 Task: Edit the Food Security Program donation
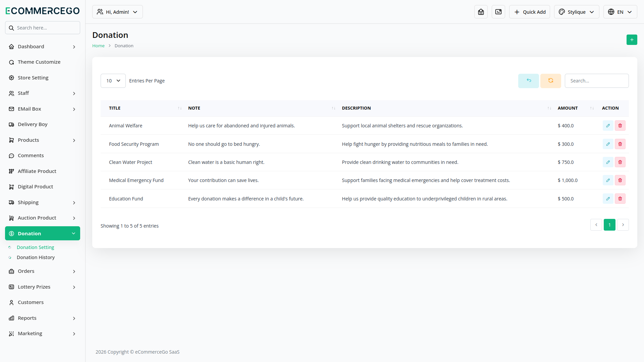608,144
